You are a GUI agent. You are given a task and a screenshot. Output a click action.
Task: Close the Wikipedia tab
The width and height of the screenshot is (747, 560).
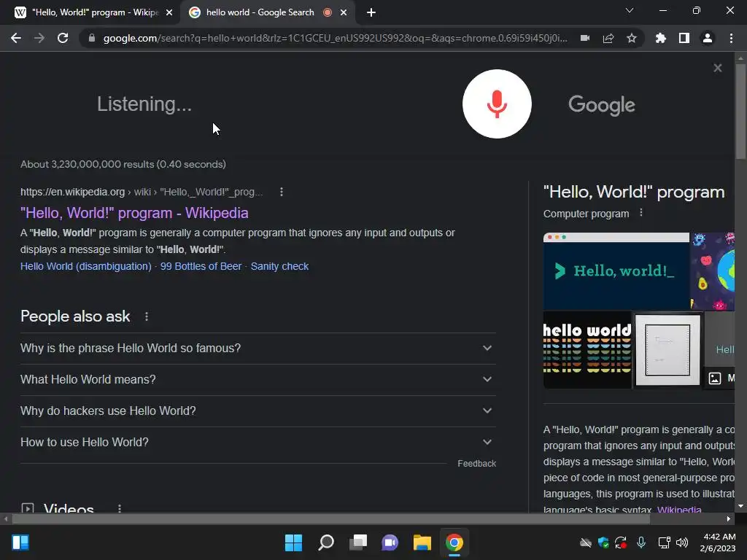coord(169,12)
